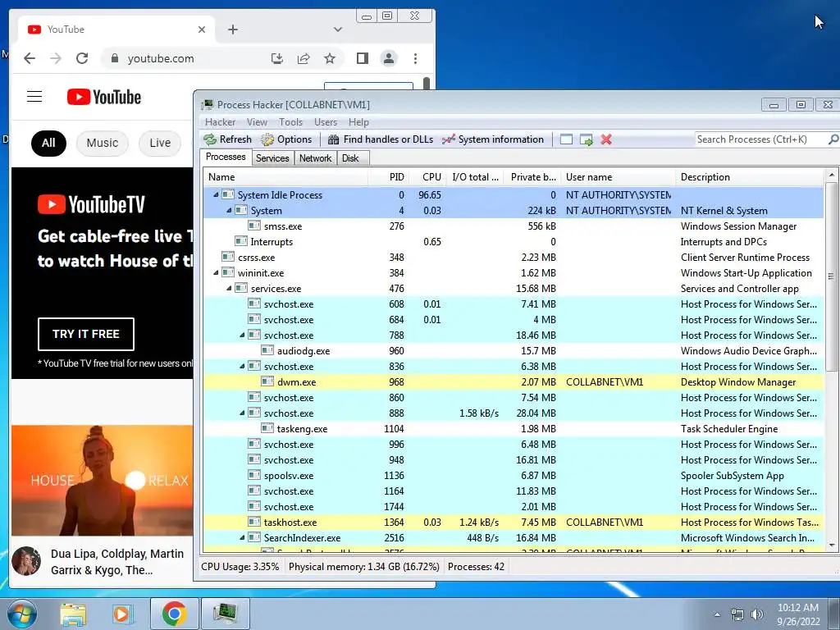Open the Chrome profile avatar
This screenshot has width=840, height=630.
tap(389, 58)
